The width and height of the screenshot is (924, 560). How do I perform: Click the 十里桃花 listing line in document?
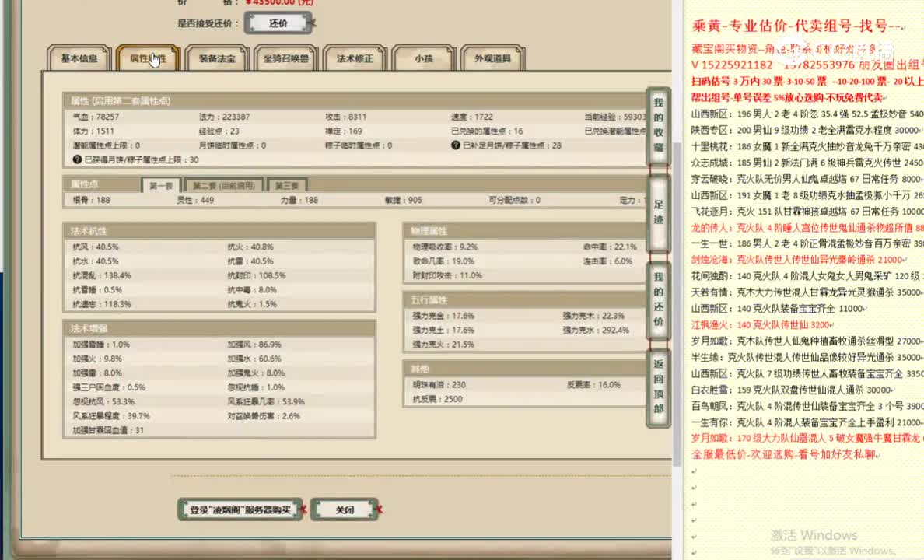(807, 146)
